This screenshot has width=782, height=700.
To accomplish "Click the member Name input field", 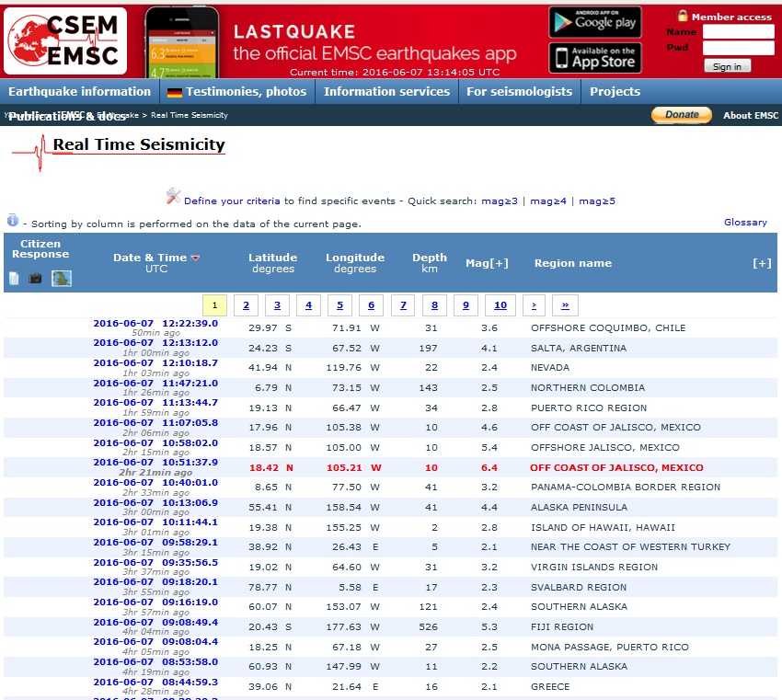I will coord(738,31).
